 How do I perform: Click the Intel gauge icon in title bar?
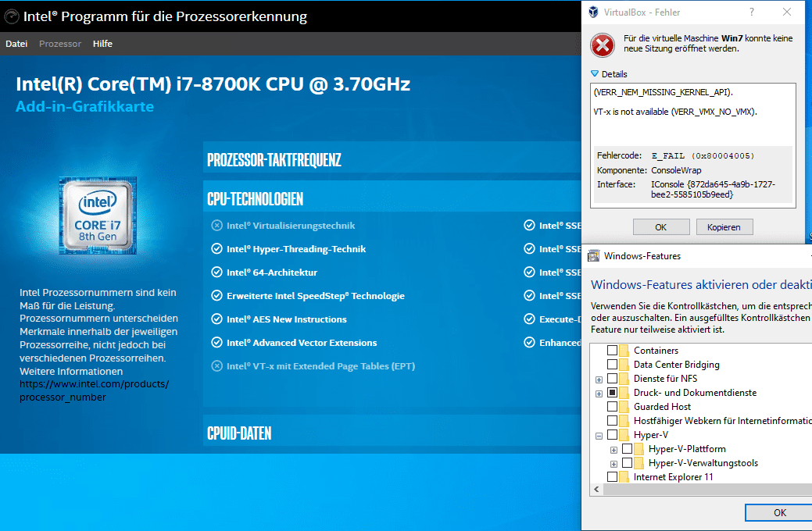12,16
